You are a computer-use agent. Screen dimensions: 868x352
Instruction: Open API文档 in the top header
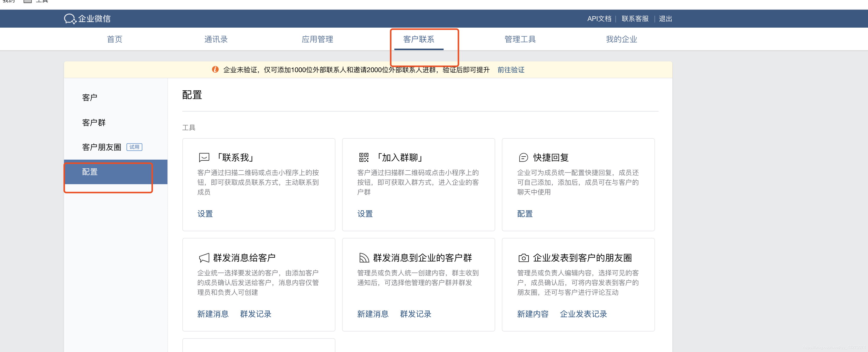[599, 19]
